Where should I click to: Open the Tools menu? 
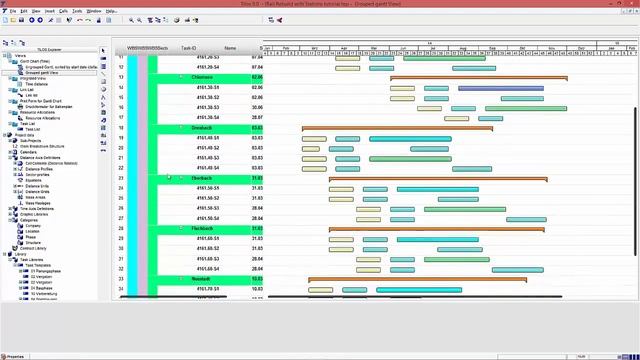pyautogui.click(x=77, y=11)
